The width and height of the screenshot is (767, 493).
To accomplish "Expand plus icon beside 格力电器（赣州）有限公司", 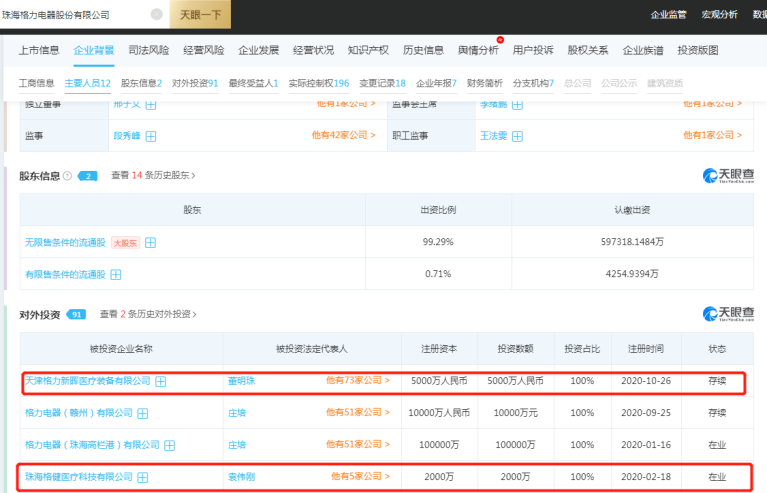I will (142, 414).
